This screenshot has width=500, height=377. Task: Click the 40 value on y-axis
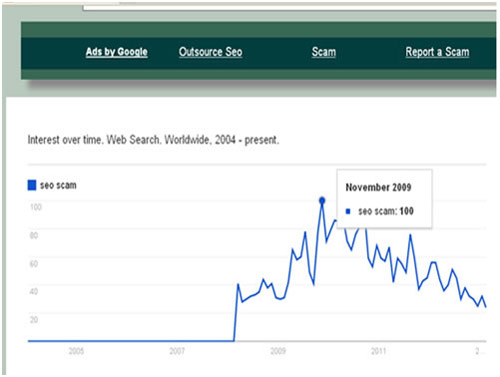(34, 291)
